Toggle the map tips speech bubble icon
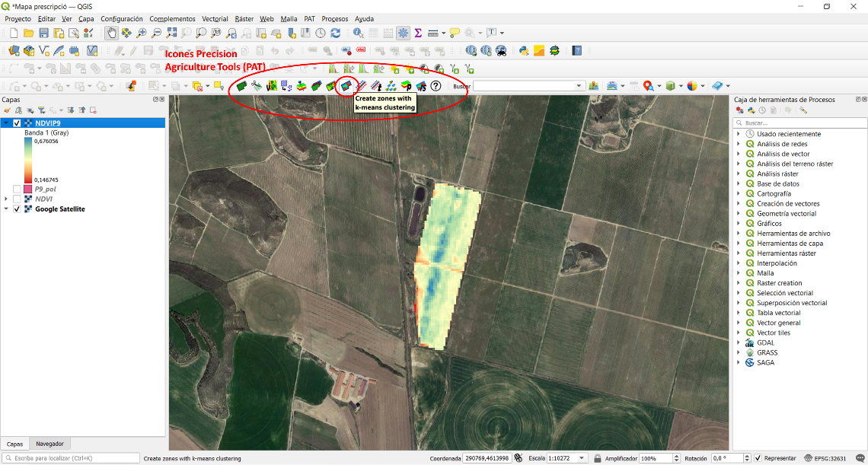868x465 pixels. tap(455, 33)
